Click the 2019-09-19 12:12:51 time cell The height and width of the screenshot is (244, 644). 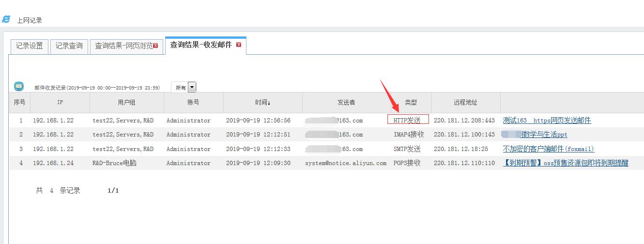259,135
